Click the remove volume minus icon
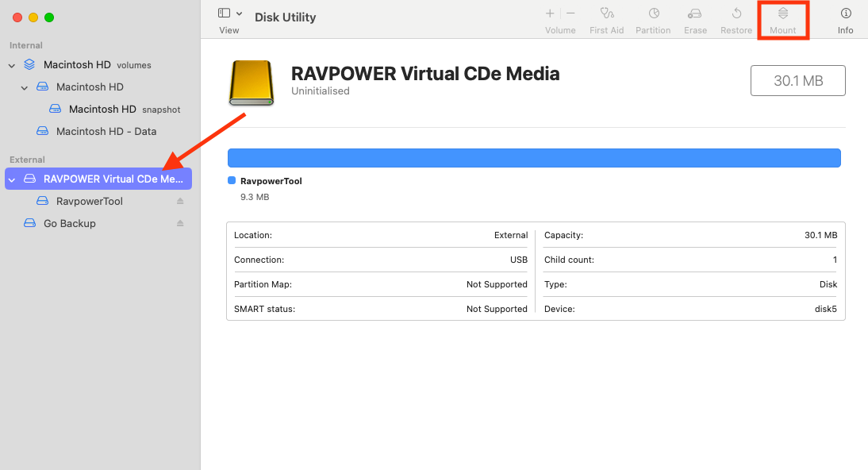Image resolution: width=868 pixels, height=470 pixels. [x=570, y=13]
